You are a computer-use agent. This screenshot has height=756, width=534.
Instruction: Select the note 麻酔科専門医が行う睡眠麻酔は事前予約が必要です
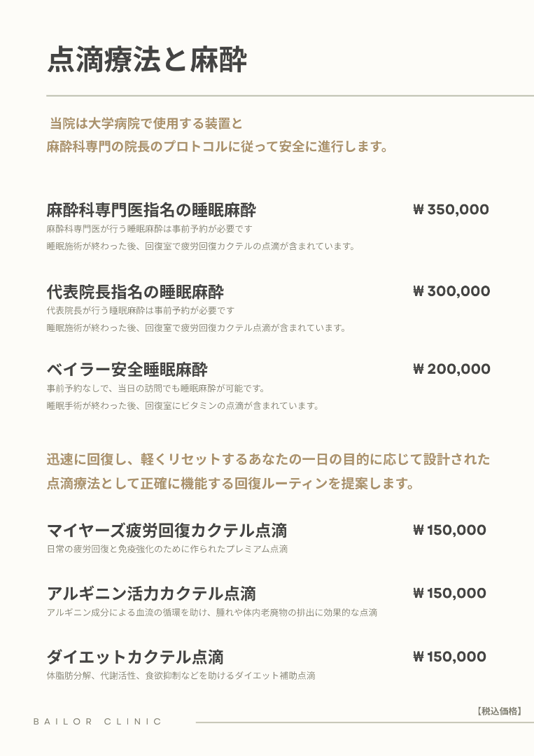pyautogui.click(x=149, y=229)
